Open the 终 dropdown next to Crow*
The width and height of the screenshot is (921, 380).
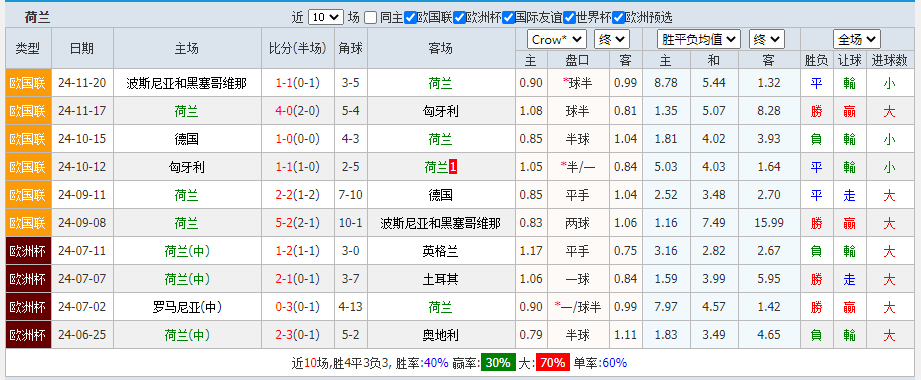point(611,39)
